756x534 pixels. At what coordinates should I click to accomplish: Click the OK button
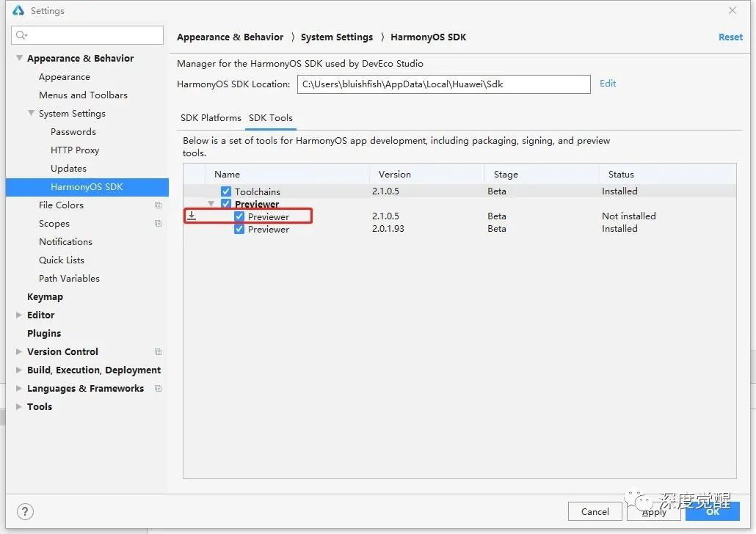[x=713, y=511]
